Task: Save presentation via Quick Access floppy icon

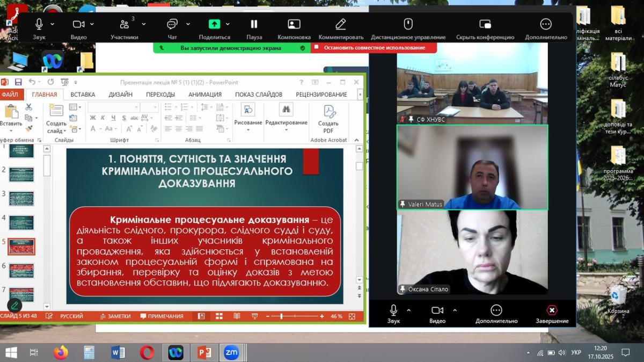Action: [x=18, y=82]
